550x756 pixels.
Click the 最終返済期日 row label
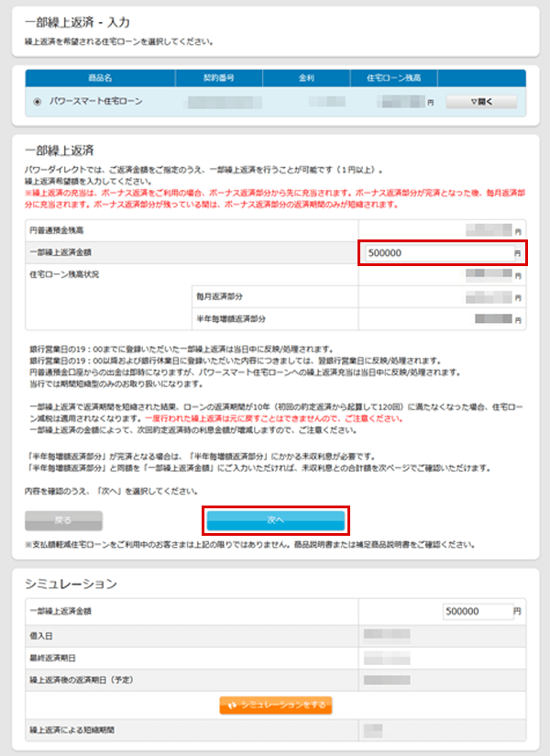51,658
